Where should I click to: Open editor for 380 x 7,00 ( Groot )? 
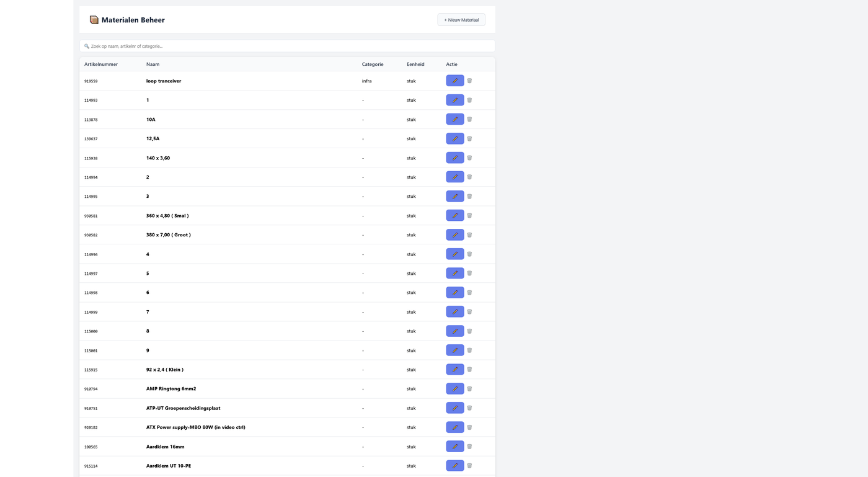[454, 234]
